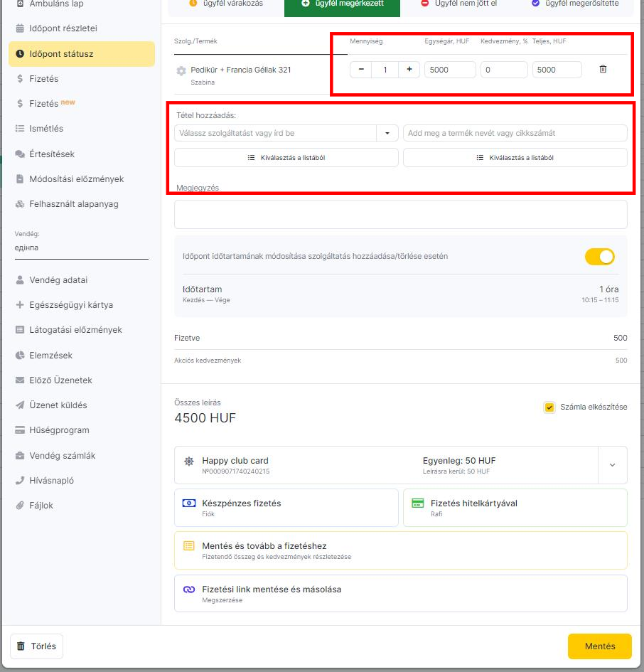
Task: Open the service dropdown arrow
Action: point(387,133)
